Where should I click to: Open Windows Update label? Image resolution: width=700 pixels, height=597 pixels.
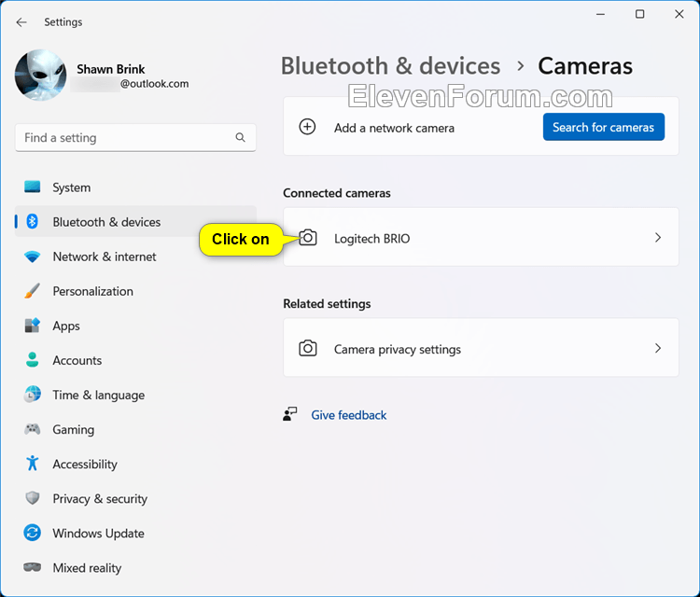(x=98, y=534)
